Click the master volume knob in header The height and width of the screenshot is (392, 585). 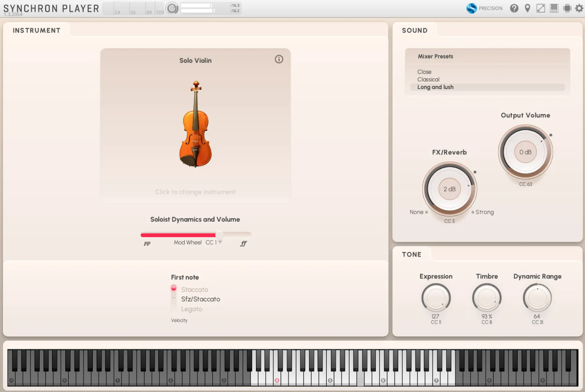(172, 8)
